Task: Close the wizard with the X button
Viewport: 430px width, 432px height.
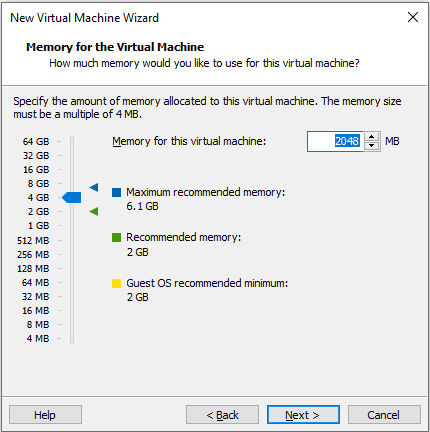Action: 413,17
